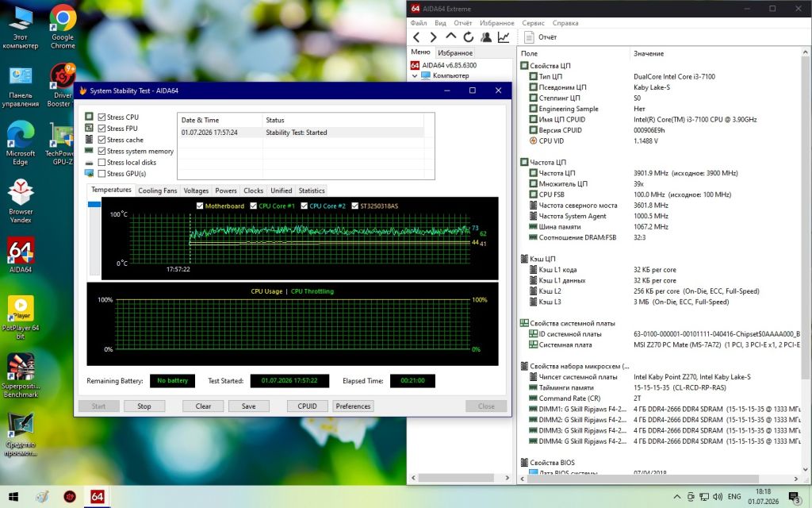Show hidden system tray icons
The image size is (812, 508).
tap(677, 497)
